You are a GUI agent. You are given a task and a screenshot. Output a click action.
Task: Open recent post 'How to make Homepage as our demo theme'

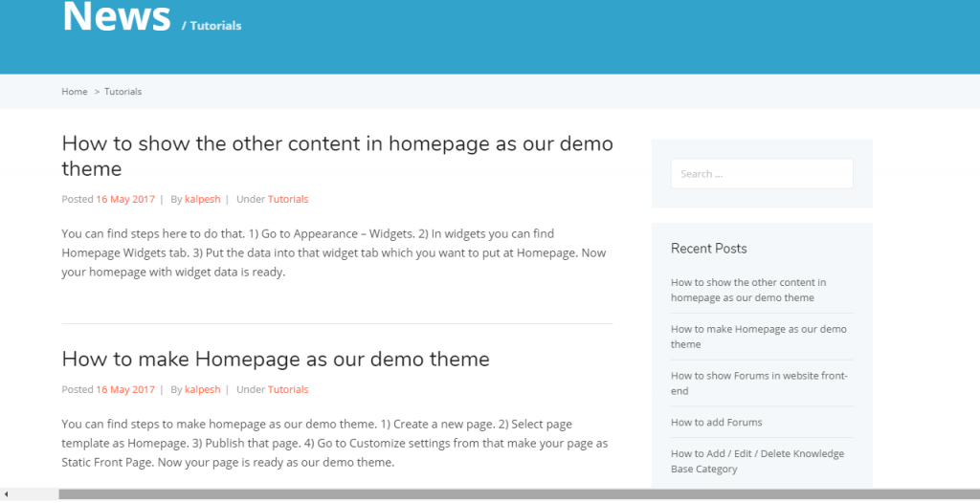coord(759,337)
